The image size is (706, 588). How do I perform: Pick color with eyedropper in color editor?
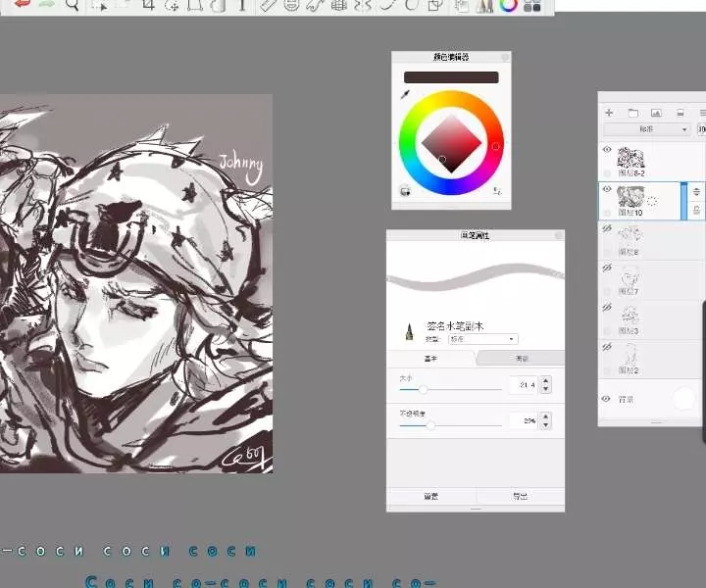(x=405, y=95)
